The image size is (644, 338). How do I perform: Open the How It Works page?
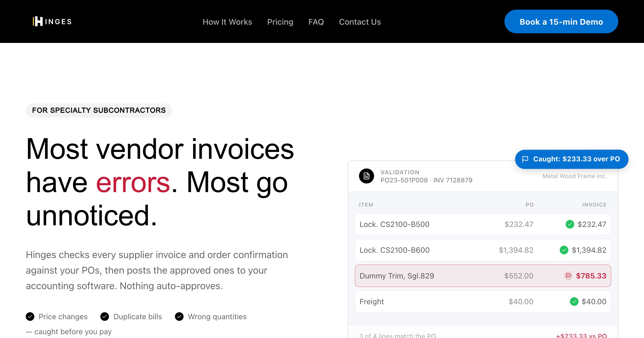tap(227, 22)
